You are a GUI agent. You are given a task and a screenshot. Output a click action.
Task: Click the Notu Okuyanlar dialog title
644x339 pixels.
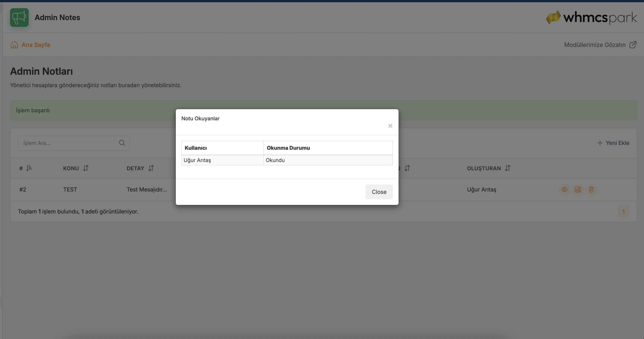[200, 118]
